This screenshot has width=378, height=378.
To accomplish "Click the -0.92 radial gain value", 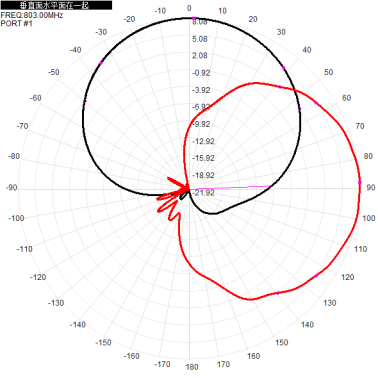I will [201, 73].
